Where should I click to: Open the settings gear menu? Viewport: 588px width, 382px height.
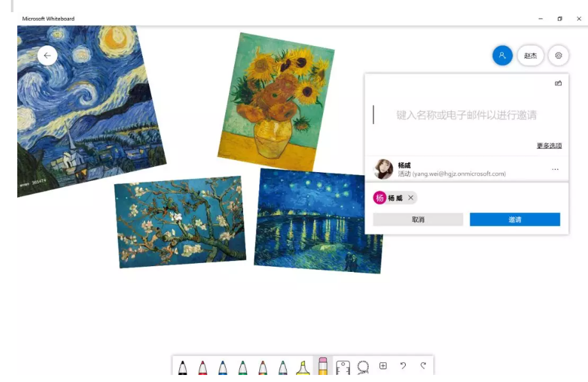(x=559, y=56)
